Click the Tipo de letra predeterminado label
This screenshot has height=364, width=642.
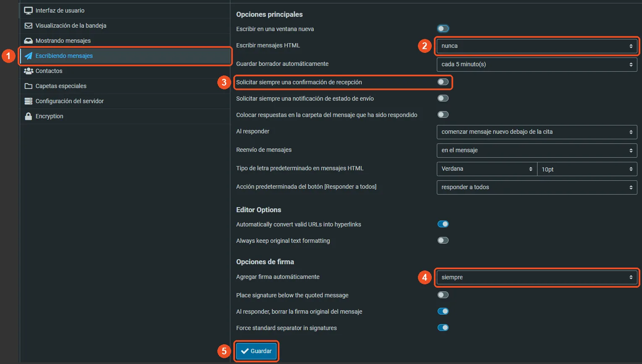300,168
